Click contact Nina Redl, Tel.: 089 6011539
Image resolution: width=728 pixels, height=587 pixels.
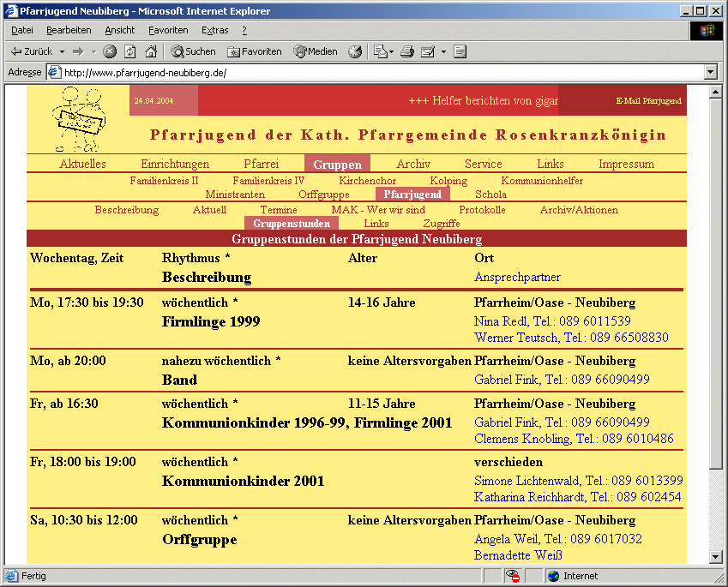tap(552, 321)
